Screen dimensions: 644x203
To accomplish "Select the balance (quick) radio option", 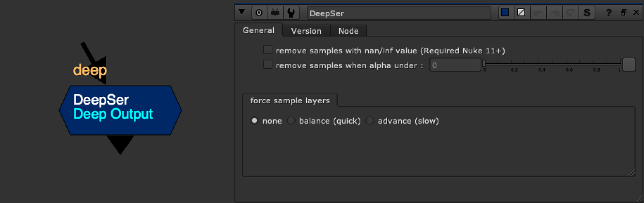I will pos(291,121).
